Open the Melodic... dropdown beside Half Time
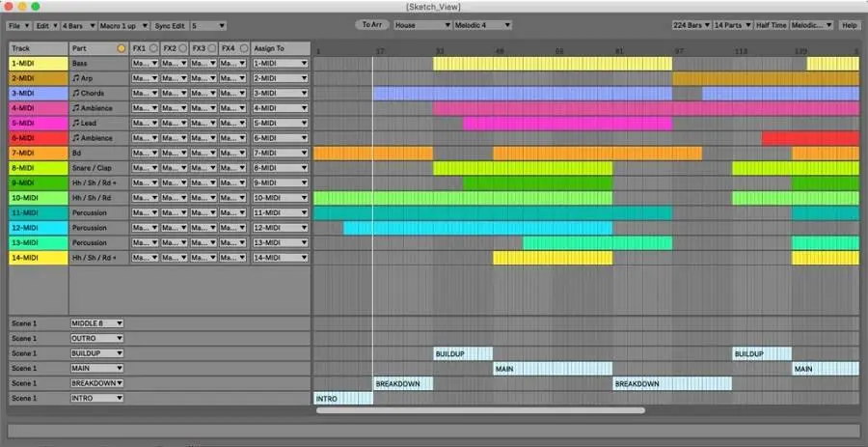 pos(811,25)
